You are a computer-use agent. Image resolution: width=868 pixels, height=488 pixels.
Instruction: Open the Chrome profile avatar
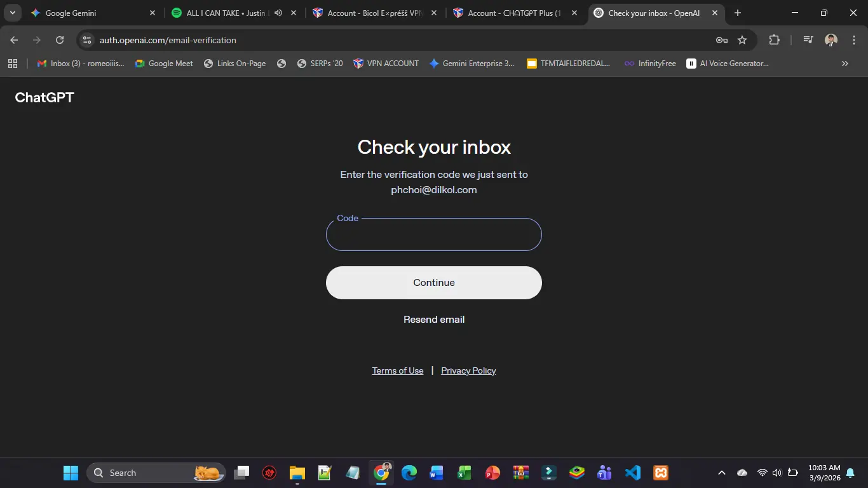point(831,40)
